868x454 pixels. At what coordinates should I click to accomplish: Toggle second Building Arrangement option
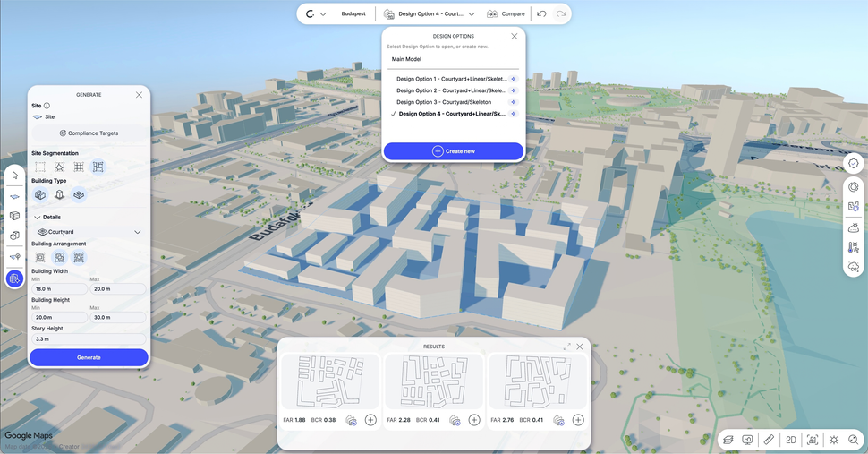(59, 257)
